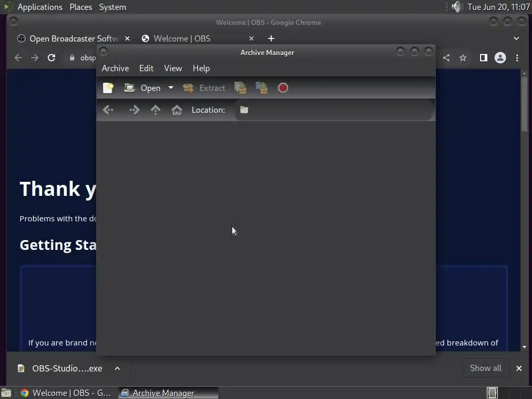Open Archive Manager window menu button
The width and height of the screenshot is (532, 399).
pos(103,52)
